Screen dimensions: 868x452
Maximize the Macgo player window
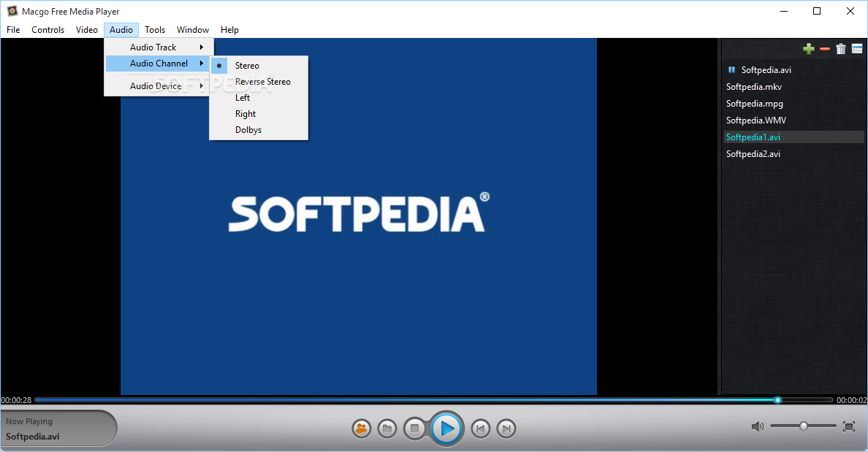pyautogui.click(x=817, y=11)
